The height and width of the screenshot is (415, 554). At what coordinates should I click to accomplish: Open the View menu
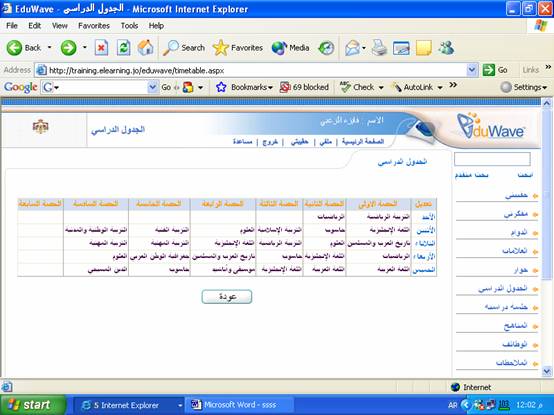[x=59, y=26]
